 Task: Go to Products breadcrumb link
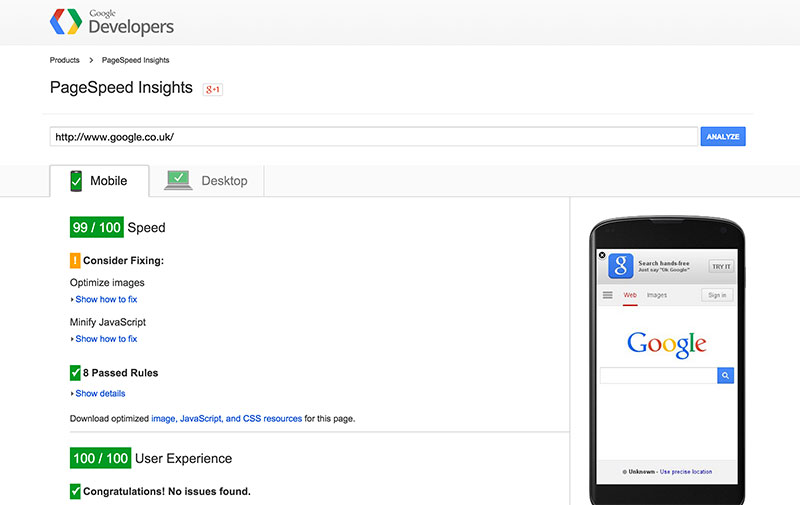pyautogui.click(x=65, y=60)
